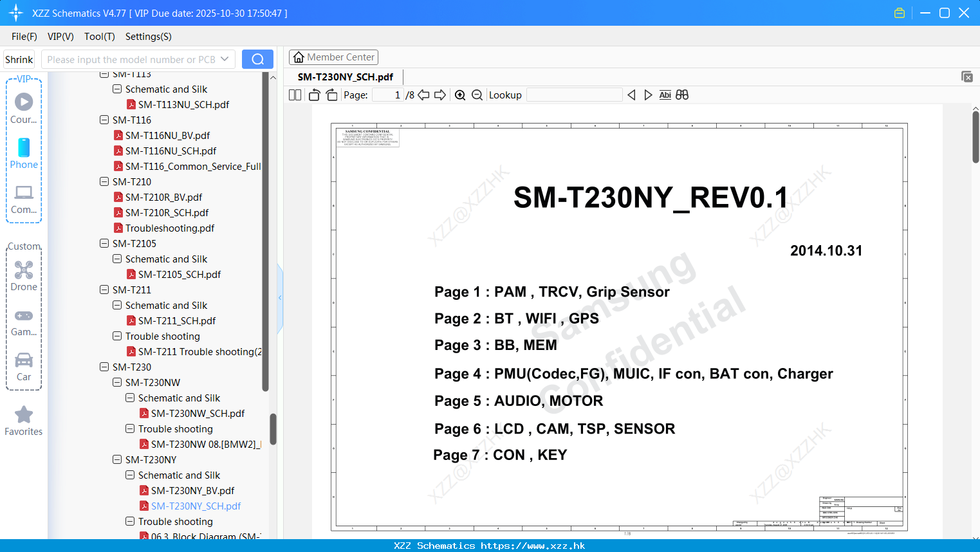980x552 pixels.
Task: Open SM-T211_SCH.pdf file
Action: pos(177,321)
